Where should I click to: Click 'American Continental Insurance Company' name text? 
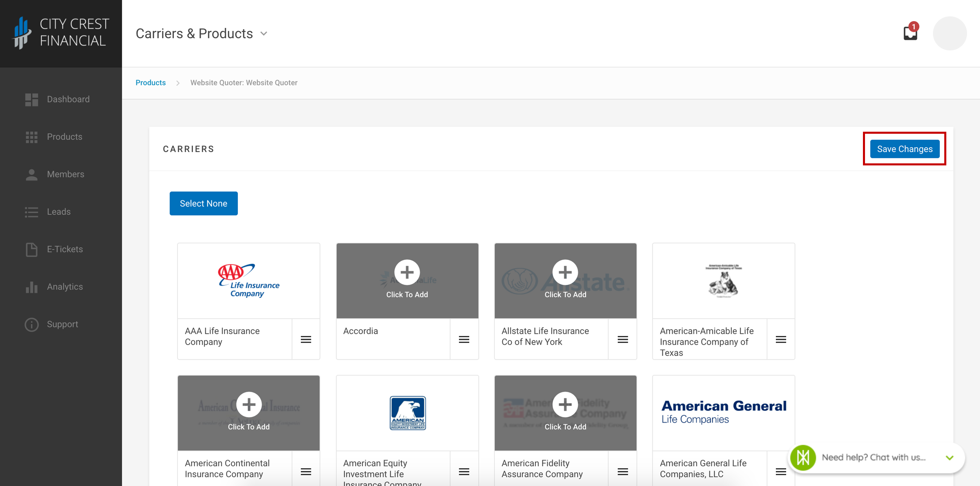tap(227, 469)
